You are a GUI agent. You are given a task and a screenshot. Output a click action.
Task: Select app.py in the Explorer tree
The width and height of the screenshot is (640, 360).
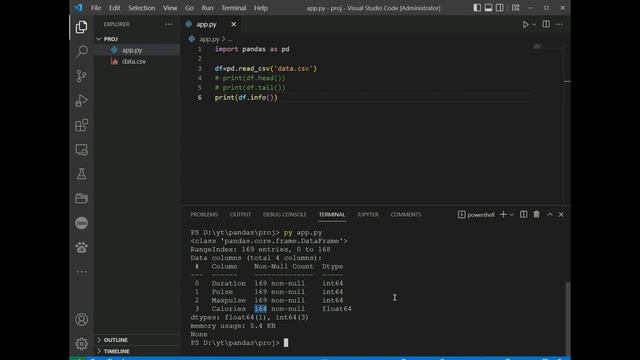pos(132,50)
